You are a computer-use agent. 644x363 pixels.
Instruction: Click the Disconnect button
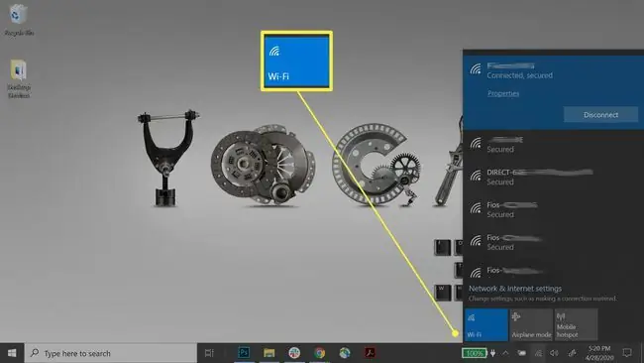click(600, 115)
